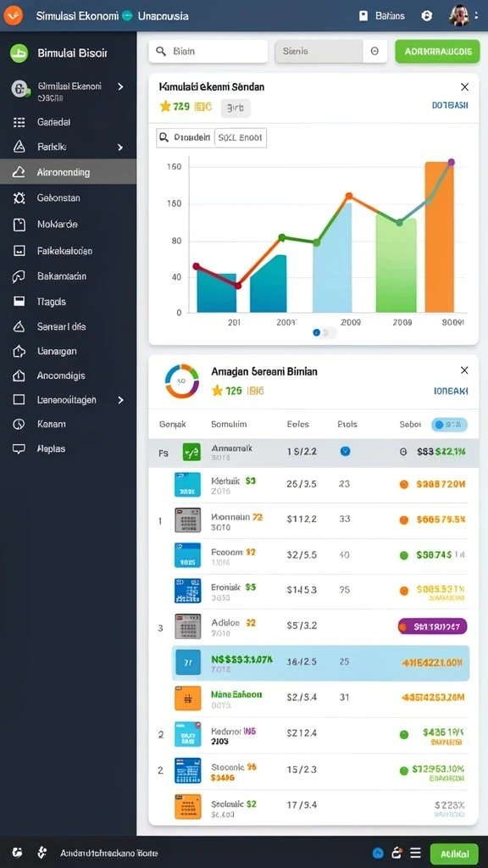Click the Karam clock icon in sidebar
The height and width of the screenshot is (868, 488).
tap(19, 424)
